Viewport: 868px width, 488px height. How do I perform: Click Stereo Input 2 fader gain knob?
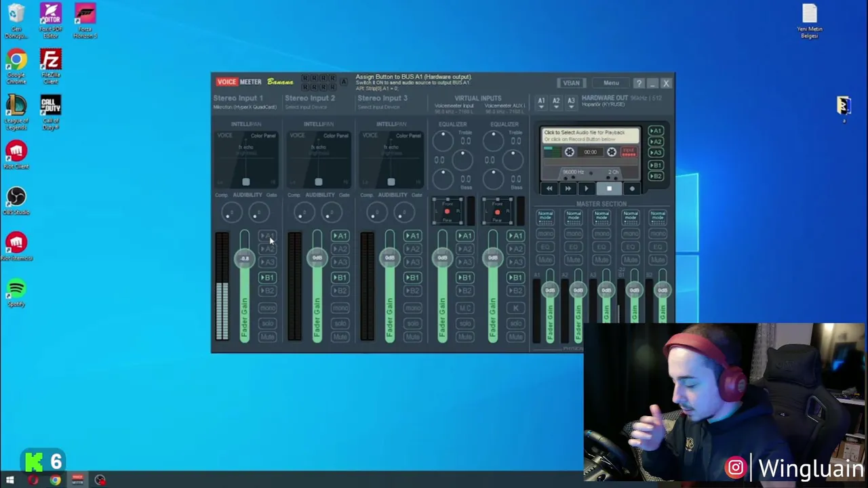(317, 258)
